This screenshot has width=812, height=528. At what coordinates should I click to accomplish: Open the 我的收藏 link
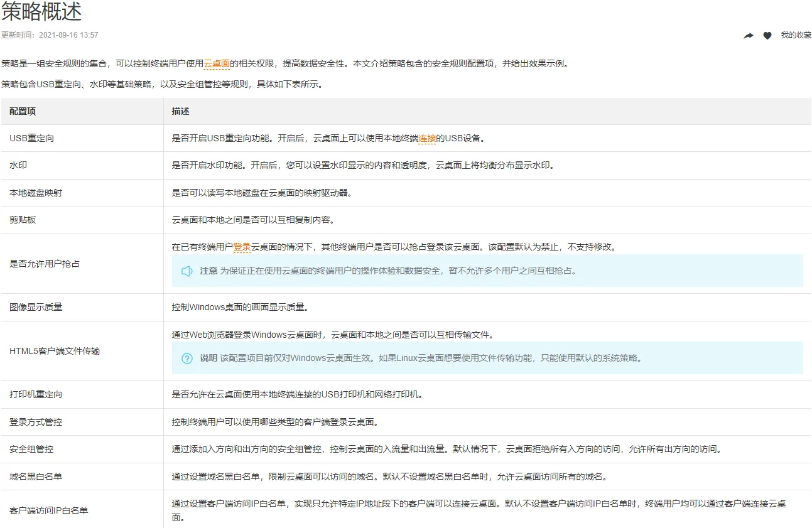(x=796, y=35)
